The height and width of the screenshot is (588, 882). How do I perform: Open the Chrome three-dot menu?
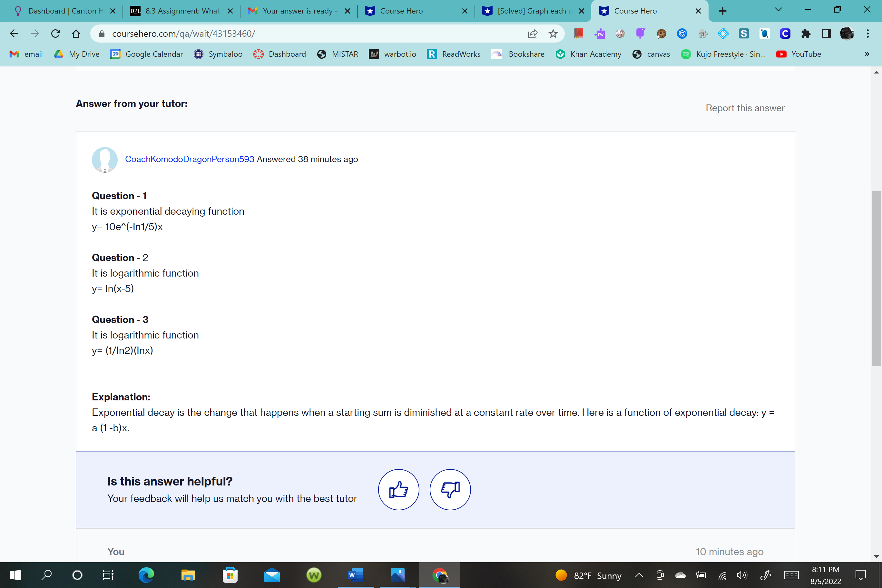(868, 34)
